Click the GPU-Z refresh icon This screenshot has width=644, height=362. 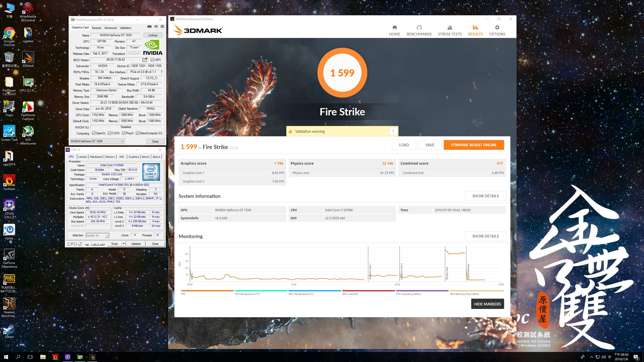(156, 27)
